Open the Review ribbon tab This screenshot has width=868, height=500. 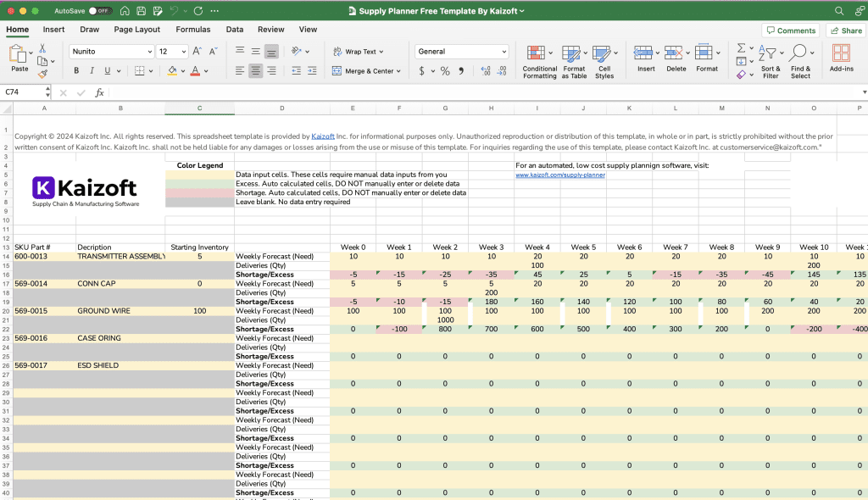[270, 29]
